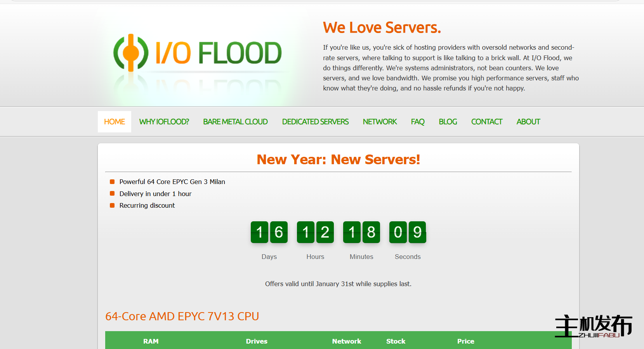644x349 pixels.
Task: Open the HOME navigation tab
Action: (x=115, y=122)
